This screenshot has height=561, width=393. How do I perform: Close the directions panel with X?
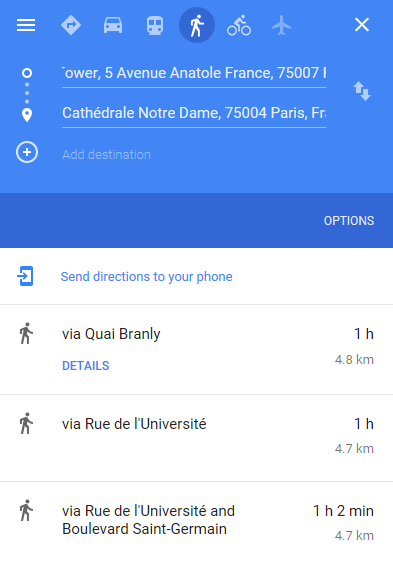(362, 25)
